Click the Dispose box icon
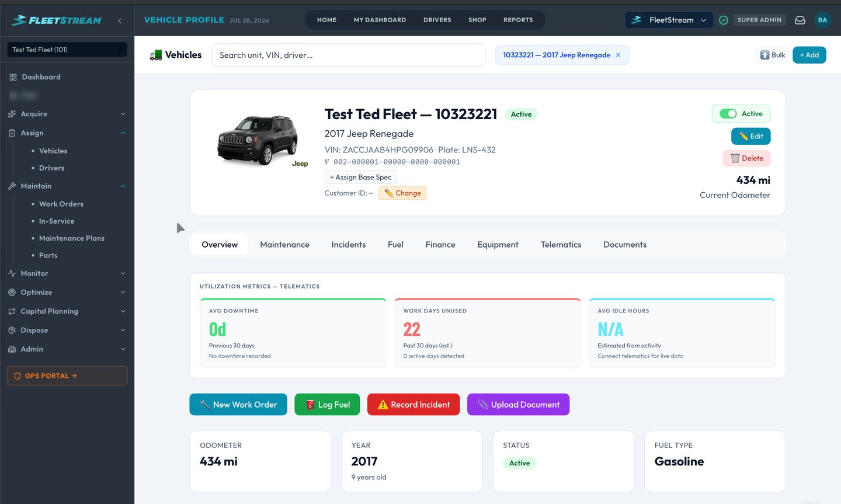 (x=12, y=330)
